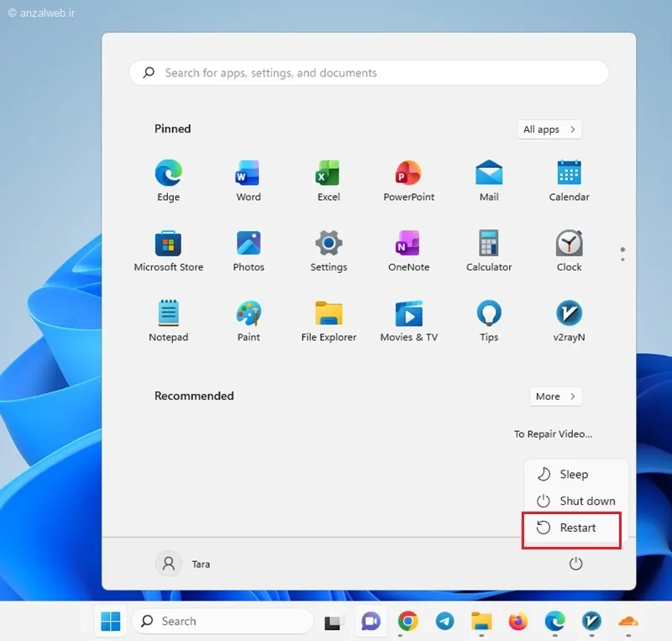Open File Explorer from pinned apps
This screenshot has width=672, height=641.
[328, 321]
